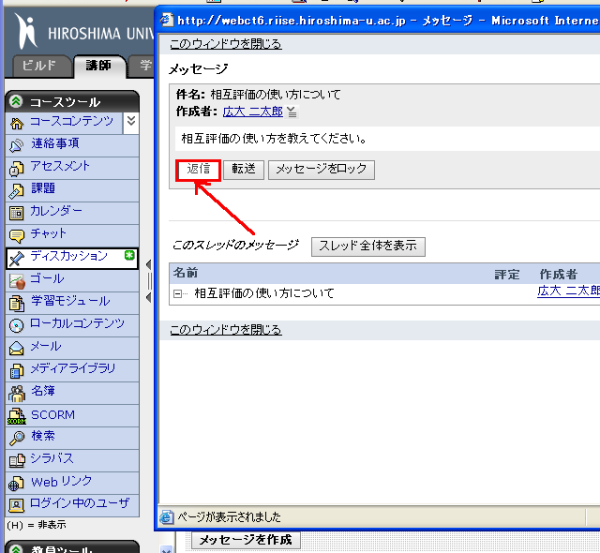Click the Hiroshima University logo
The height and width of the screenshot is (553, 600).
[x=26, y=31]
